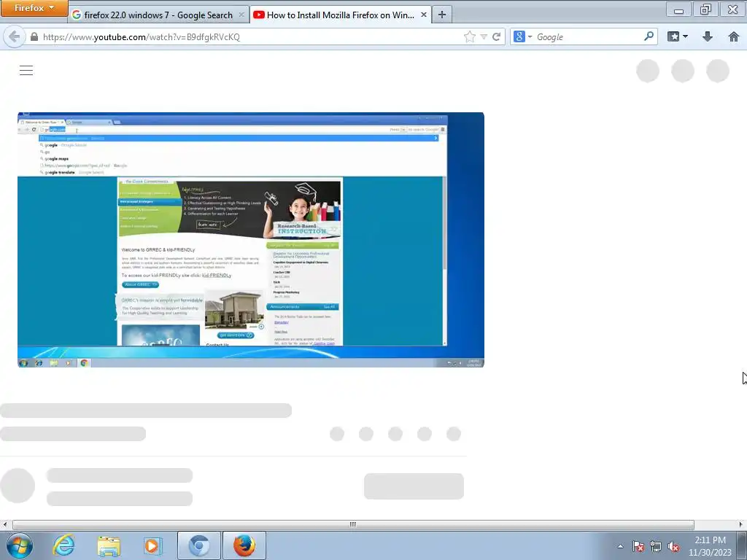Show hidden tray icons arrow
This screenshot has width=747, height=560.
620,546
